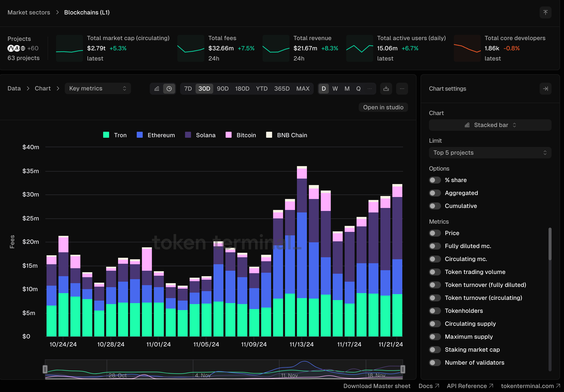Click the download chart icon
The height and width of the screenshot is (392, 564).
386,89
